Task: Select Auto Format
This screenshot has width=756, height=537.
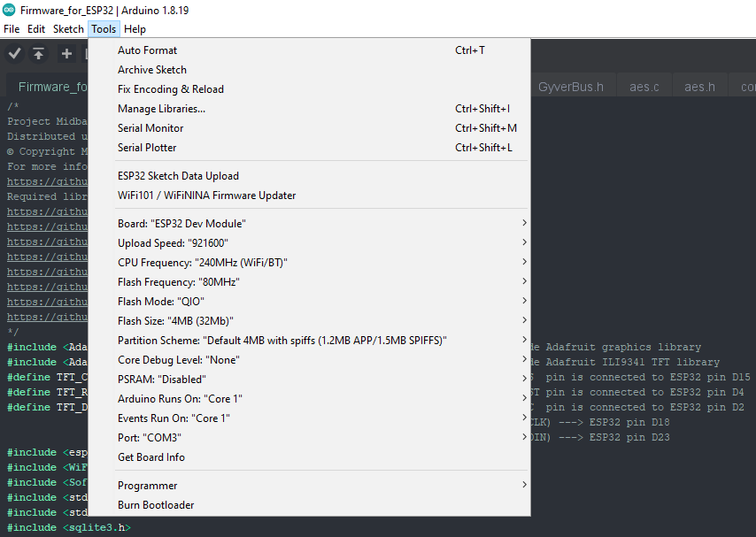Action: (309, 50)
